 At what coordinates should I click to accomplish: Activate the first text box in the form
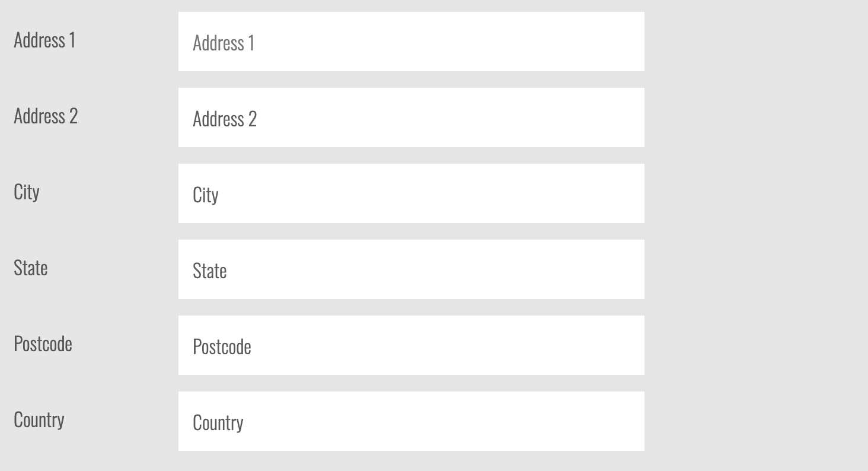[411, 42]
